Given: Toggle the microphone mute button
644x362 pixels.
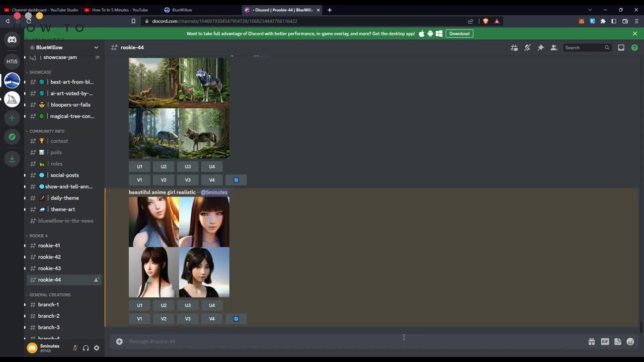Looking at the screenshot, I should 74,348.
